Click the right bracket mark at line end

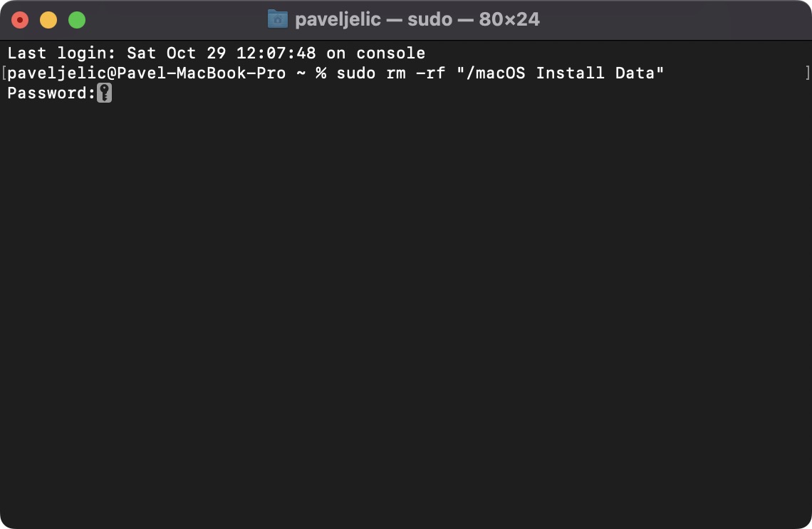[808, 73]
